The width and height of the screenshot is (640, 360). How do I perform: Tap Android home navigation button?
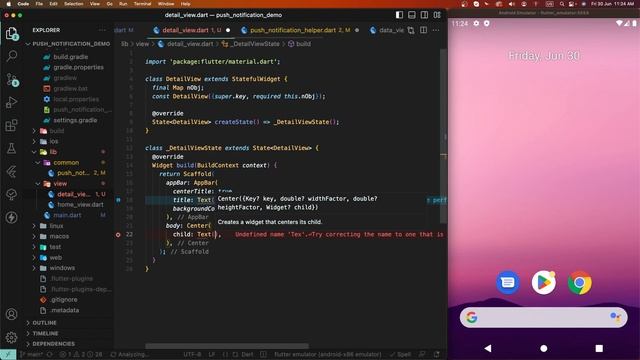pyautogui.click(x=543, y=348)
